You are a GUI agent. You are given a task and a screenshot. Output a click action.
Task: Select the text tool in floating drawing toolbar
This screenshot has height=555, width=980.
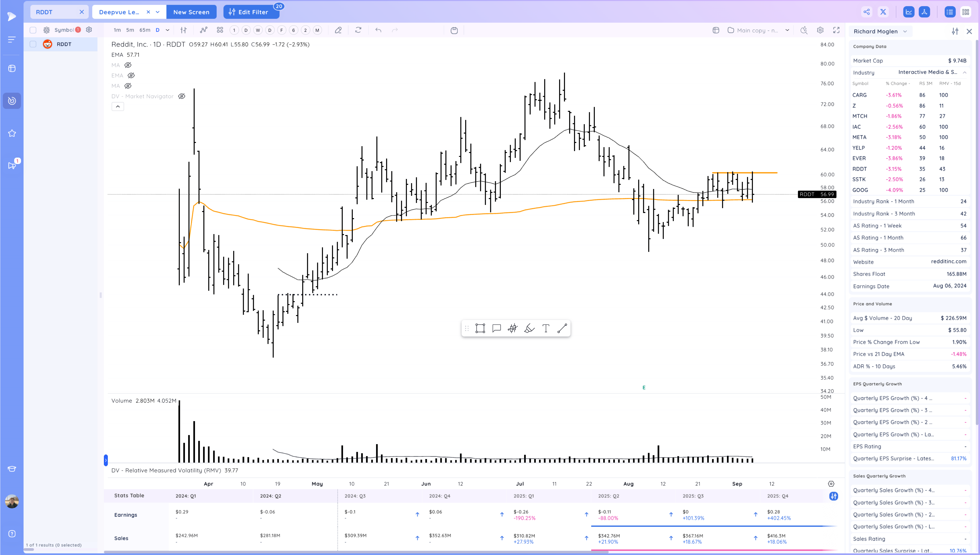pos(545,328)
